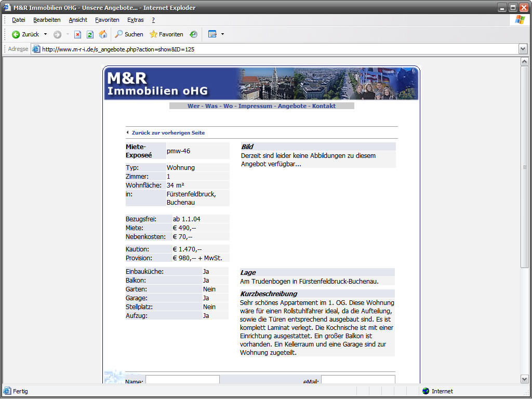Open the address bar dropdown arrow
Image resolution: width=532 pixels, height=399 pixels.
(x=523, y=49)
